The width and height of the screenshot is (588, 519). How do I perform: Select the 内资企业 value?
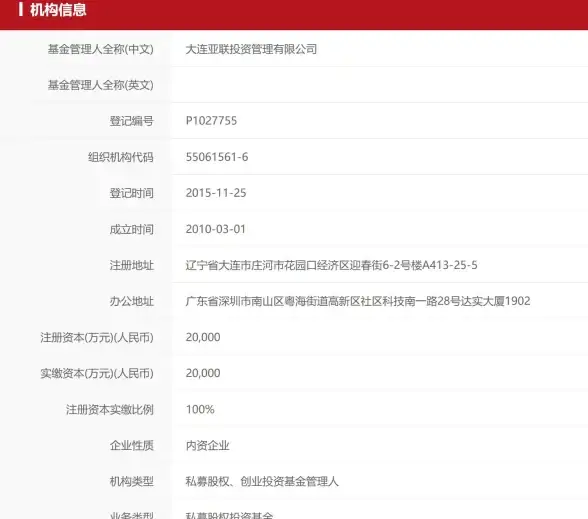[x=207, y=446]
